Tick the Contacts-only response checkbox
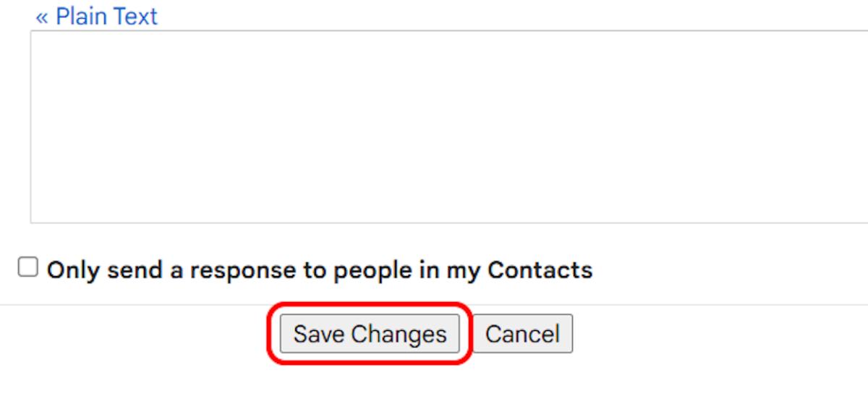Viewport: 868px width, 401px height. 27,268
